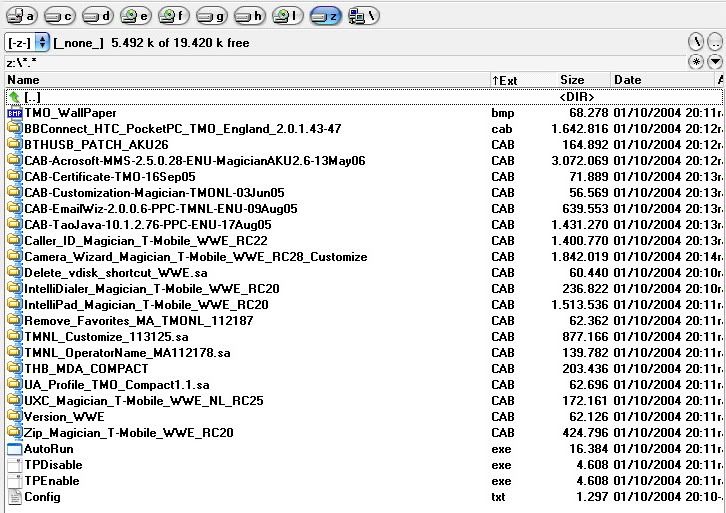Viewport: 726px width, 513px height.
Task: Go to root directory with backslash button
Action: click(696, 43)
